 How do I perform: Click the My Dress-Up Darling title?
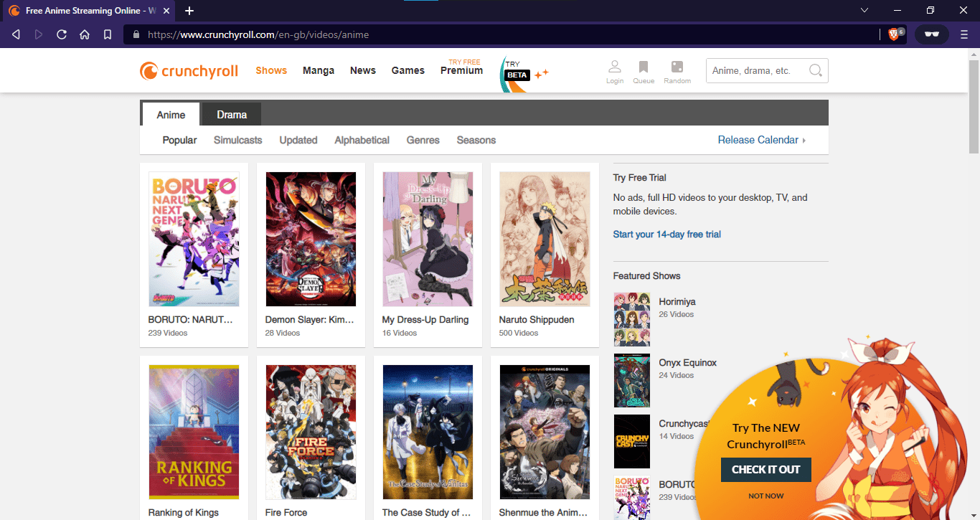click(x=425, y=320)
